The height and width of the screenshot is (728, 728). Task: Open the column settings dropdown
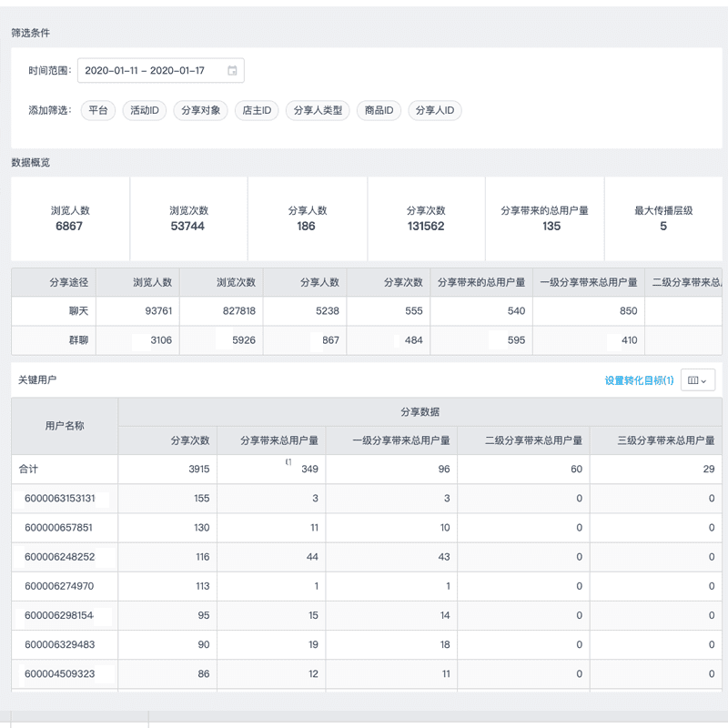point(697,380)
